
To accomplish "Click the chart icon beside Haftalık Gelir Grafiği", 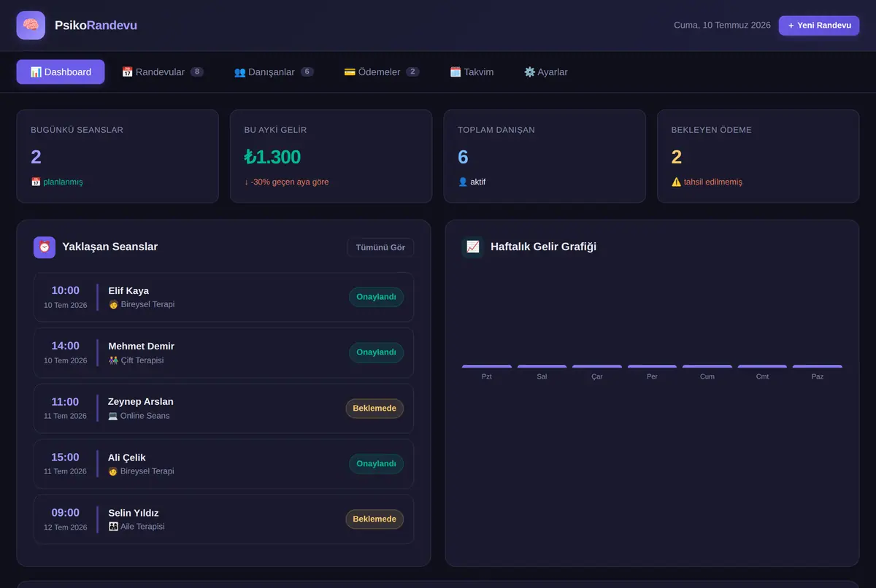I will coord(473,247).
